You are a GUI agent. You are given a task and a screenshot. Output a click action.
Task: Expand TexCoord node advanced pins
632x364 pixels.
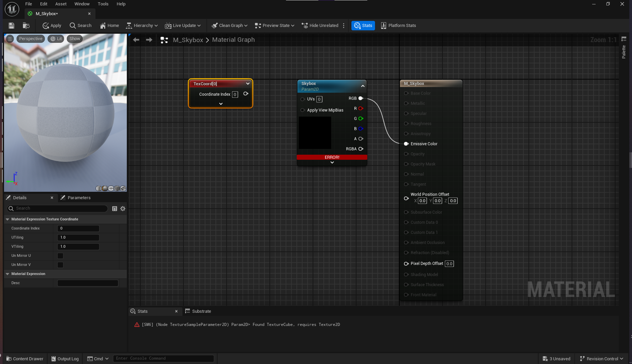tap(221, 104)
